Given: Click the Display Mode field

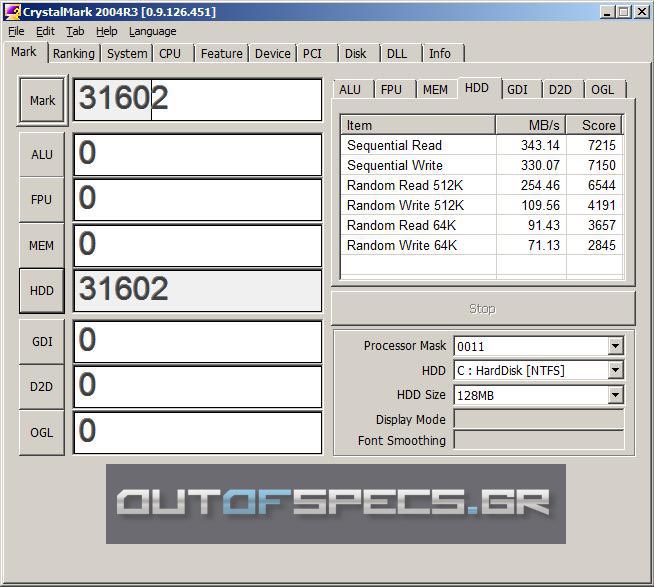Looking at the screenshot, I should coord(538,419).
